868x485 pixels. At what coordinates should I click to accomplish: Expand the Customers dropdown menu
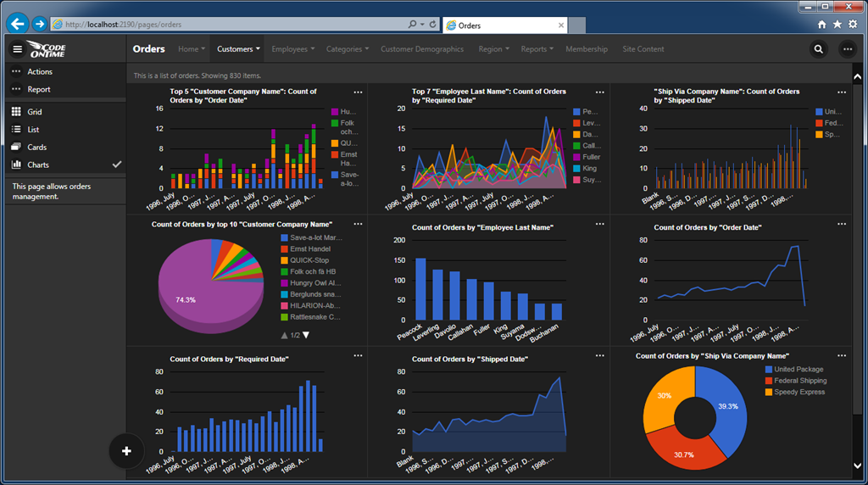pyautogui.click(x=238, y=49)
